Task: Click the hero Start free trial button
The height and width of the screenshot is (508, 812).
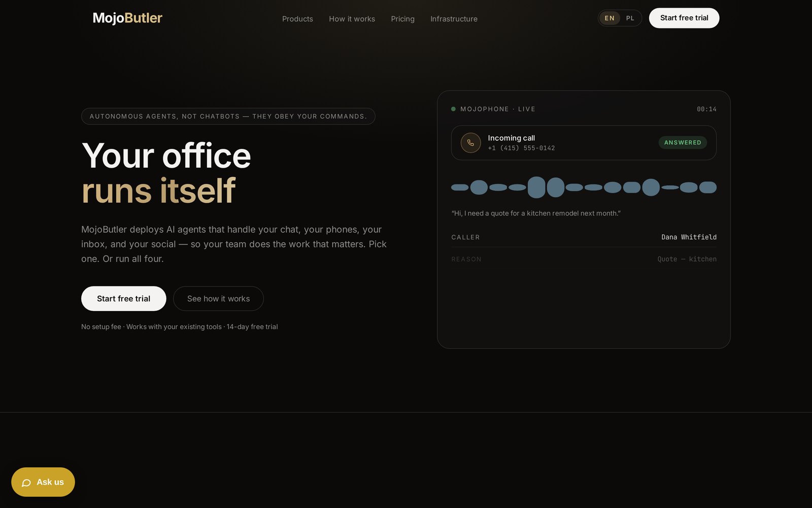Action: click(124, 299)
